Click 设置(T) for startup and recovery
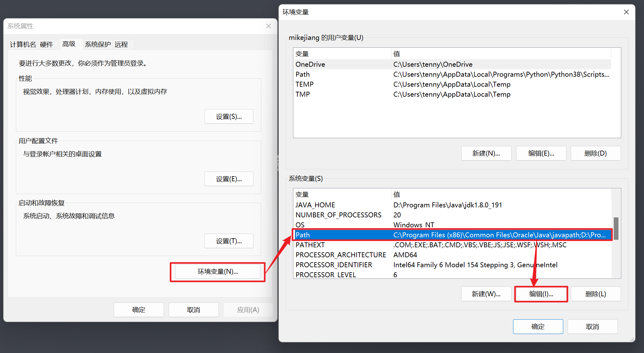The height and width of the screenshot is (353, 644). [x=229, y=241]
